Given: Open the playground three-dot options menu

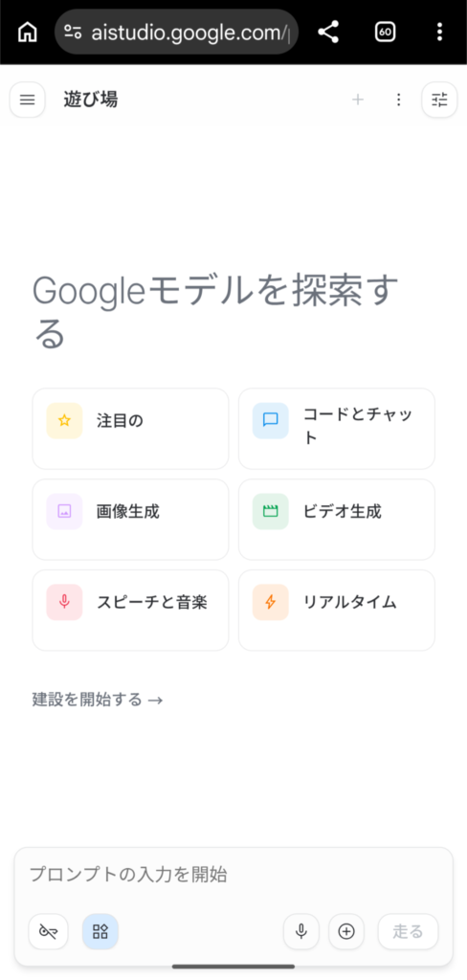Looking at the screenshot, I should (398, 100).
